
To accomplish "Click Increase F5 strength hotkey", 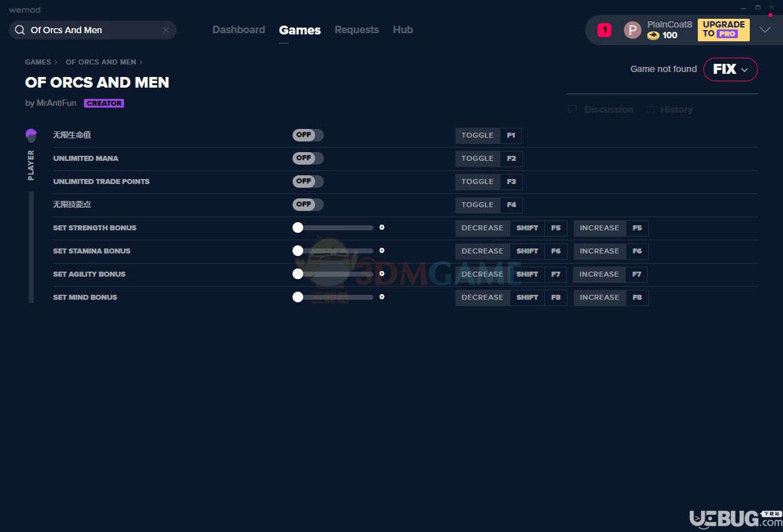I will pos(611,228).
